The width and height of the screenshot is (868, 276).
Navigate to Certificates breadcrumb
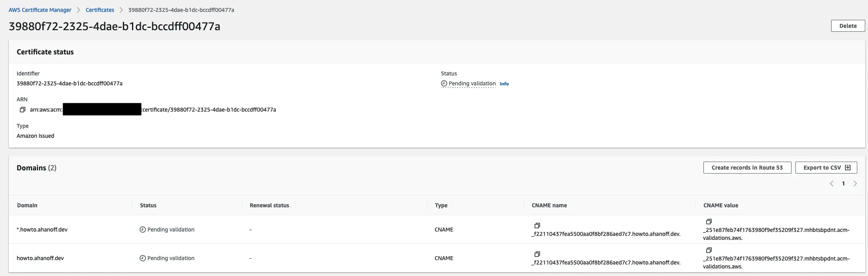click(x=100, y=10)
